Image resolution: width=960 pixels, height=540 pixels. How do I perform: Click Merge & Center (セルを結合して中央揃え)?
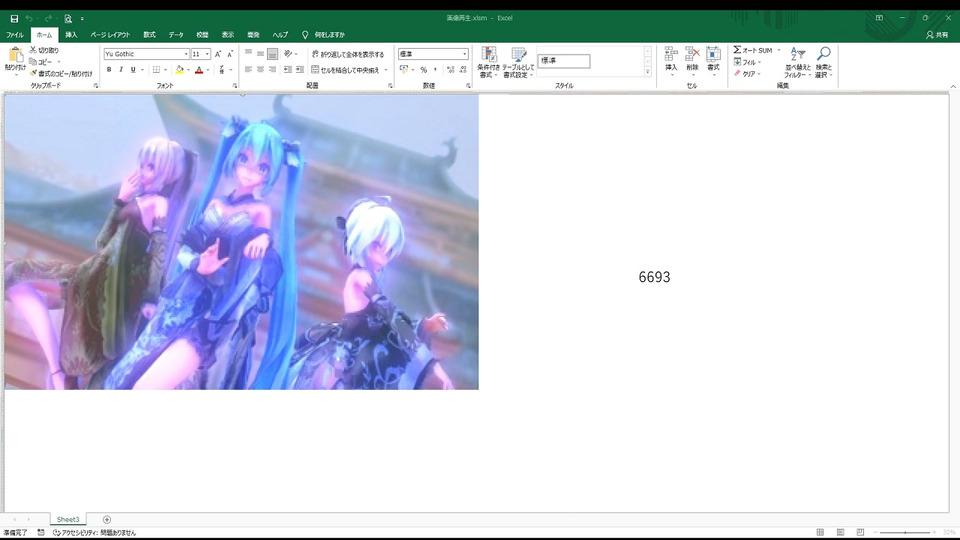click(345, 70)
